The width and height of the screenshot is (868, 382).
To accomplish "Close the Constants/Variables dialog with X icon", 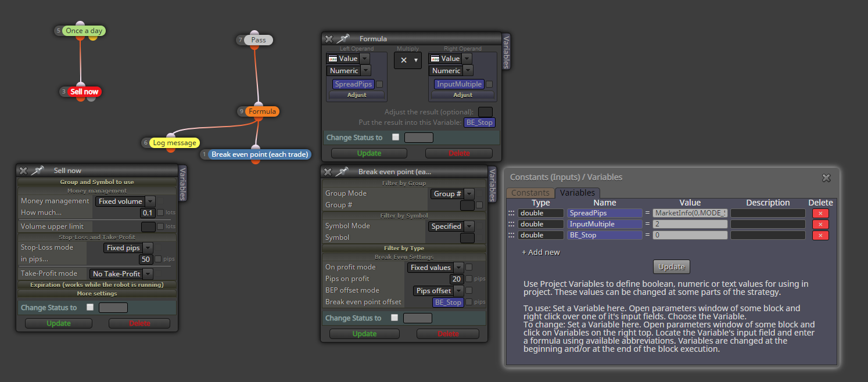I will tap(826, 178).
